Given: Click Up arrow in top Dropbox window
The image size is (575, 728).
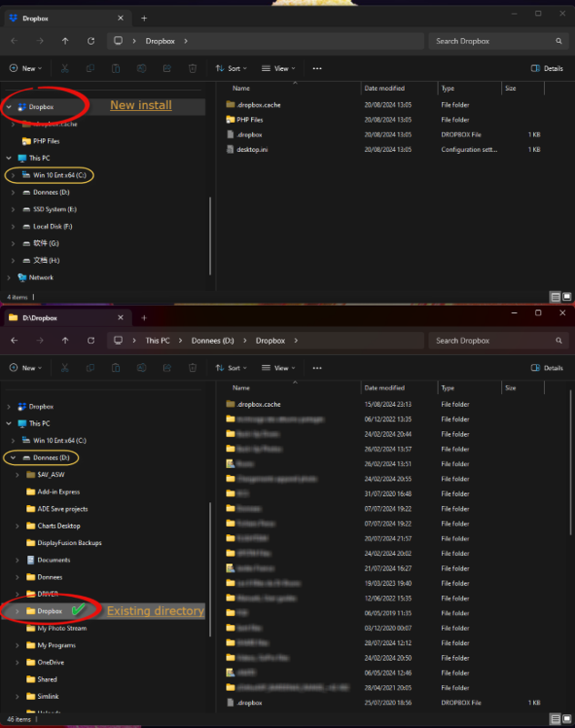Looking at the screenshot, I should [65, 41].
